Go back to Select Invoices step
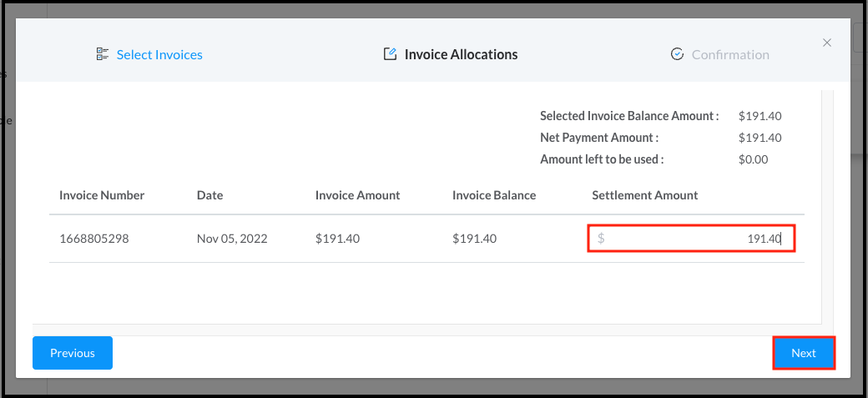Screen dimensions: 868x398 (159, 54)
